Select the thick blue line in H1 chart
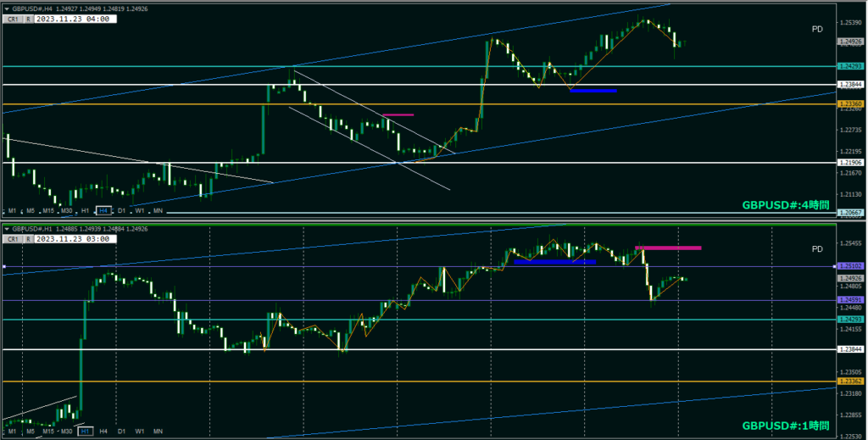The width and height of the screenshot is (868, 440). tap(554, 262)
